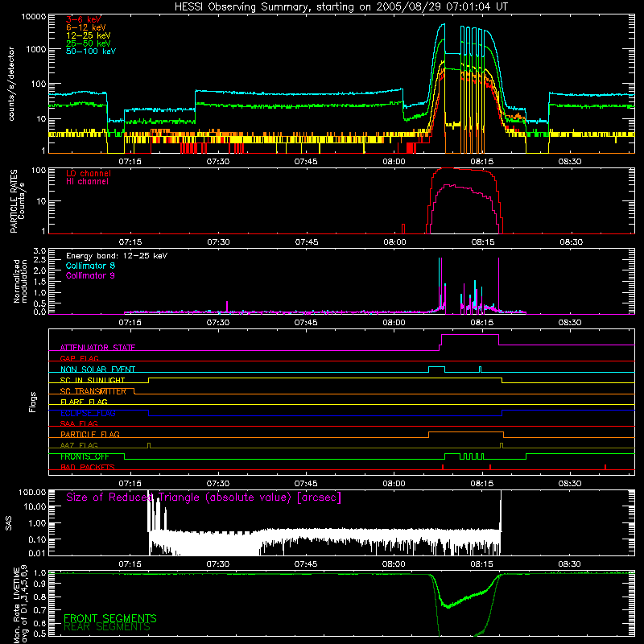The width and height of the screenshot is (644, 644).
Task: Select the vertical 'SAS' axis label
Action: [9, 523]
